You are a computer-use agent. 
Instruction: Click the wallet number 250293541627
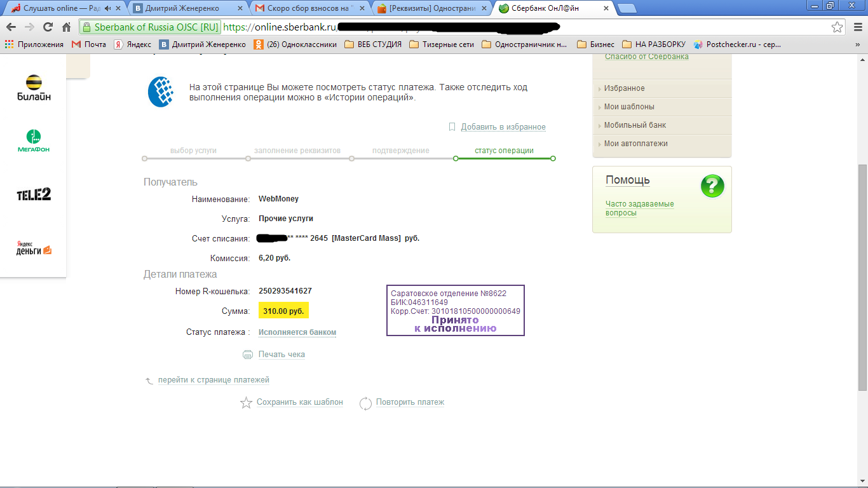[x=285, y=291]
